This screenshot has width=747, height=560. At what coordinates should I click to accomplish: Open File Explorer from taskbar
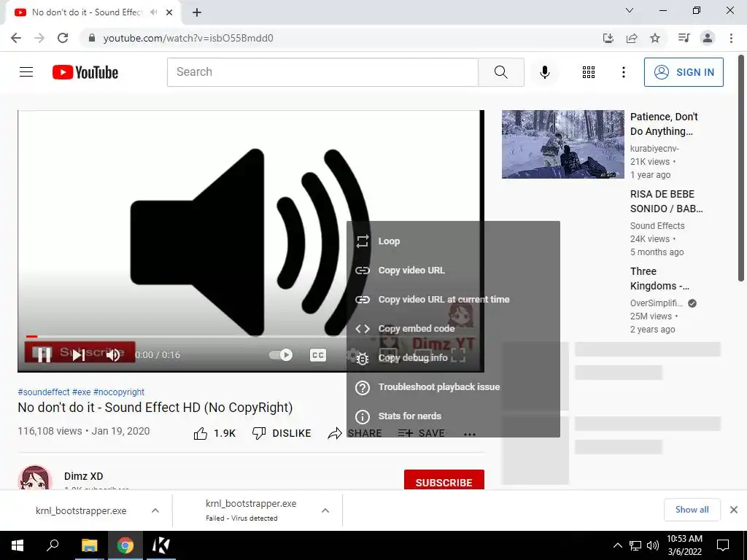click(x=89, y=545)
